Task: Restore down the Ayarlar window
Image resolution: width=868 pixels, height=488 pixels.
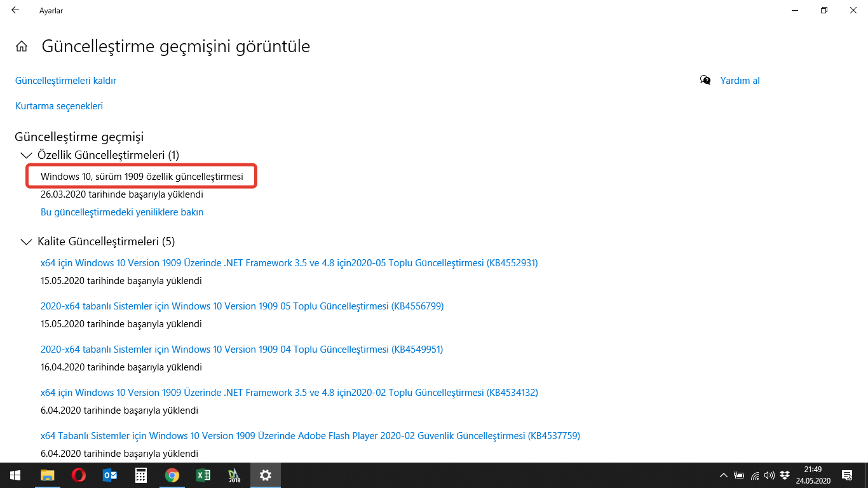Action: (824, 10)
